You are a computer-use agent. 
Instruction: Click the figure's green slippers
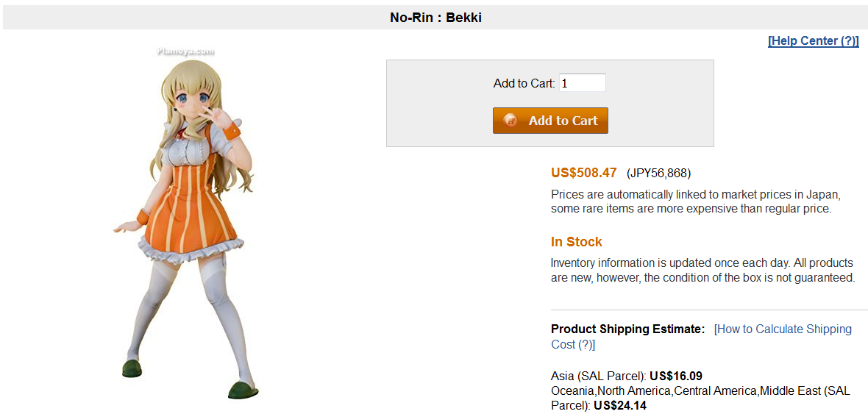point(241,390)
